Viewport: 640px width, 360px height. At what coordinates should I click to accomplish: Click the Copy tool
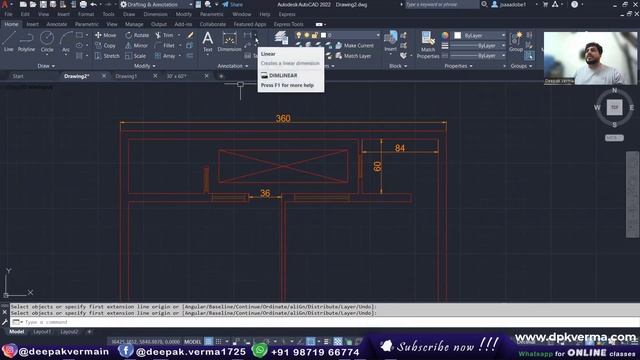tap(106, 46)
